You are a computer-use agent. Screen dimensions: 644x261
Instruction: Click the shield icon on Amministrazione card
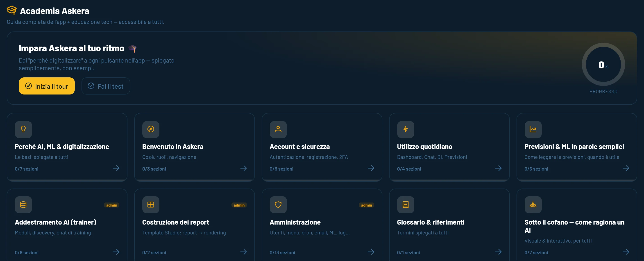(278, 205)
